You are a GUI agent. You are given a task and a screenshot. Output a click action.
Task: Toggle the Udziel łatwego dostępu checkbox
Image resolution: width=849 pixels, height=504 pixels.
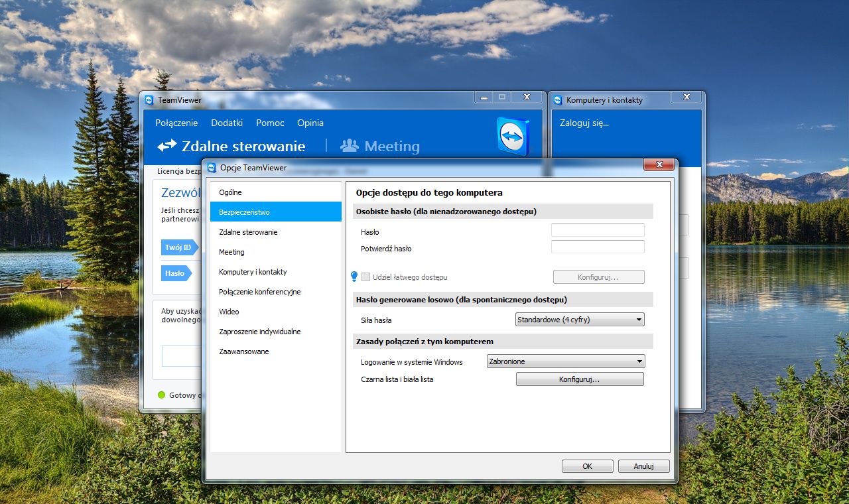[x=365, y=277]
